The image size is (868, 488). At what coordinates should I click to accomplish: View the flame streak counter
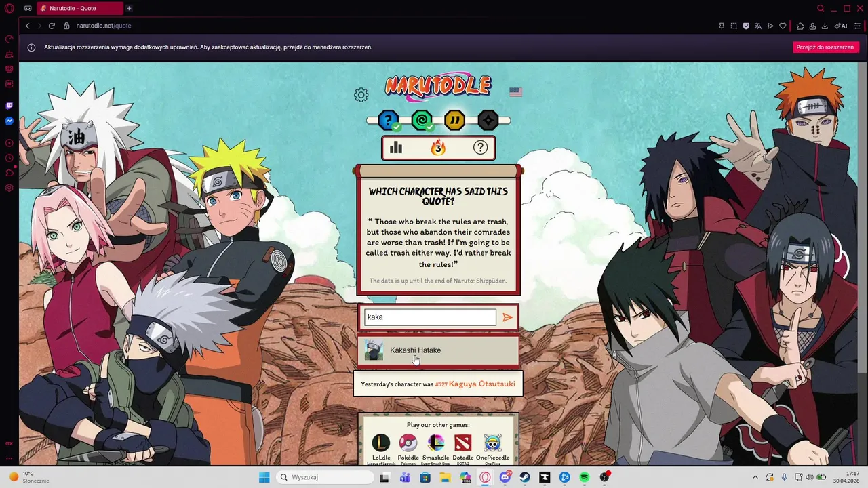coord(438,147)
